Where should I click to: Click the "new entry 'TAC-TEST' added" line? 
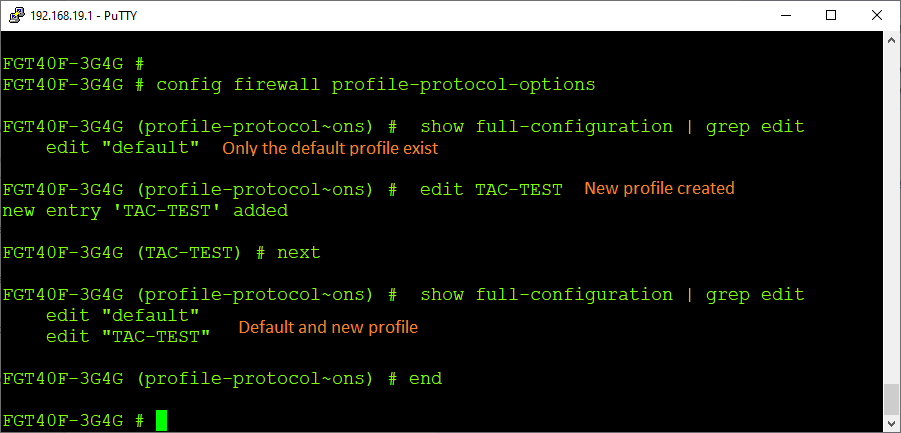click(145, 210)
